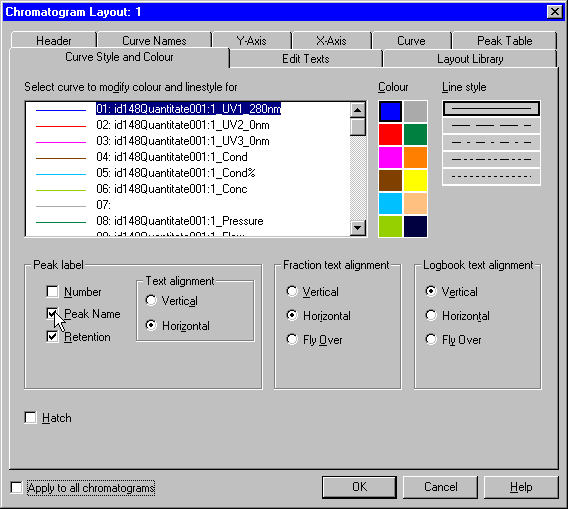Confirm with the OK button
The width and height of the screenshot is (568, 509).
tap(359, 487)
